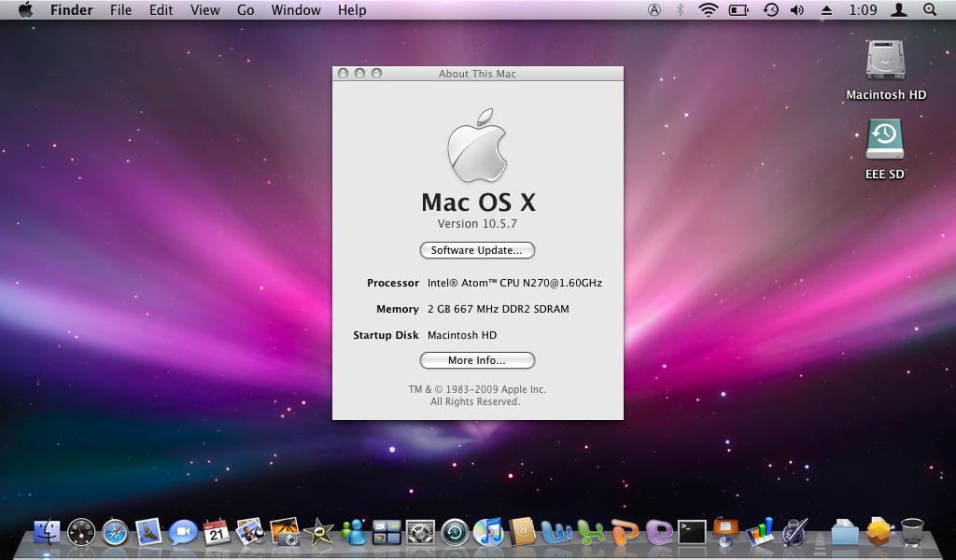
Task: Launch Terminal from the dock
Action: pyautogui.click(x=692, y=532)
